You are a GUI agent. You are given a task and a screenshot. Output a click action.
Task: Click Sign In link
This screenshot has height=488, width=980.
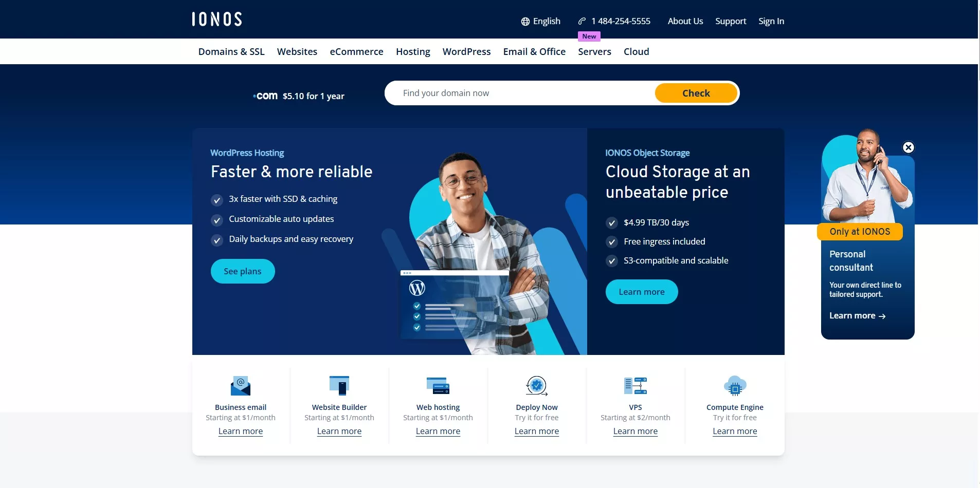pyautogui.click(x=771, y=21)
